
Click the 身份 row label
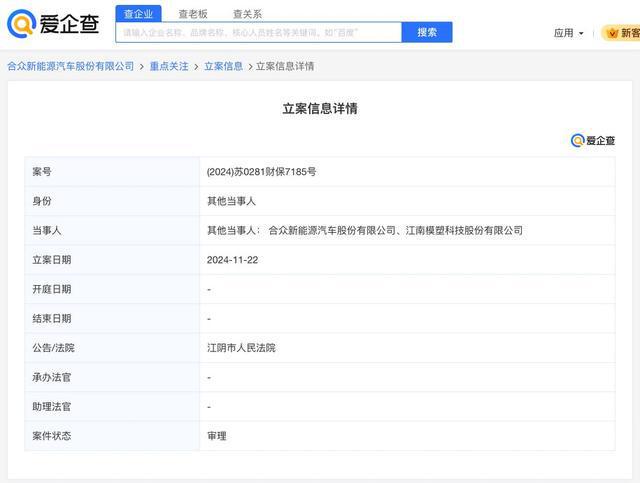42,201
